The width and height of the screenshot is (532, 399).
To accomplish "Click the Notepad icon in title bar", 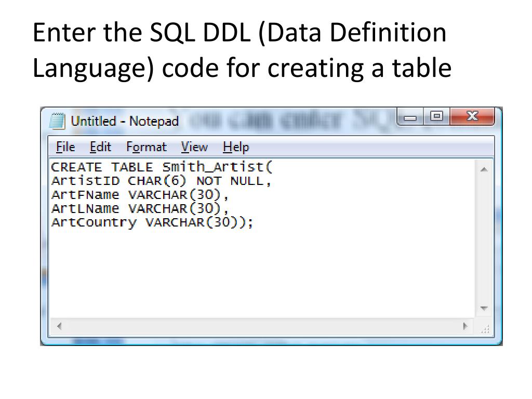I will [x=57, y=122].
